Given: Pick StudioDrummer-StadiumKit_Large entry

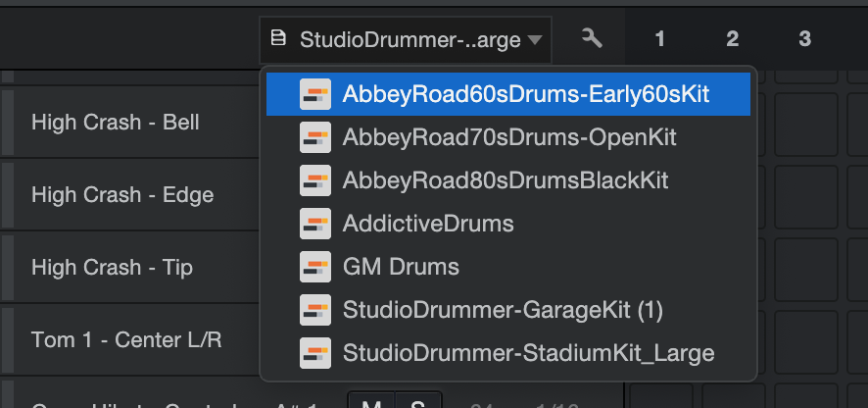Looking at the screenshot, I should 508,354.
